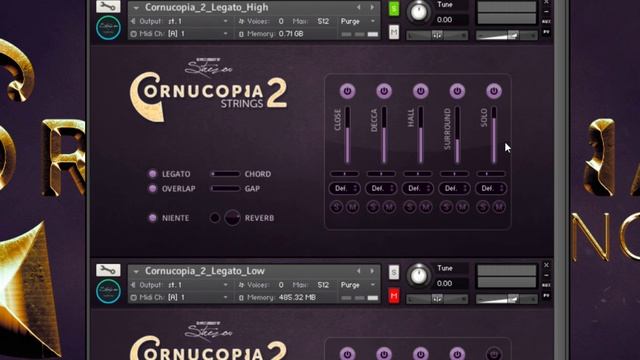Open Purge dropdown of Legato_High
640x360 pixels.
coord(358,21)
